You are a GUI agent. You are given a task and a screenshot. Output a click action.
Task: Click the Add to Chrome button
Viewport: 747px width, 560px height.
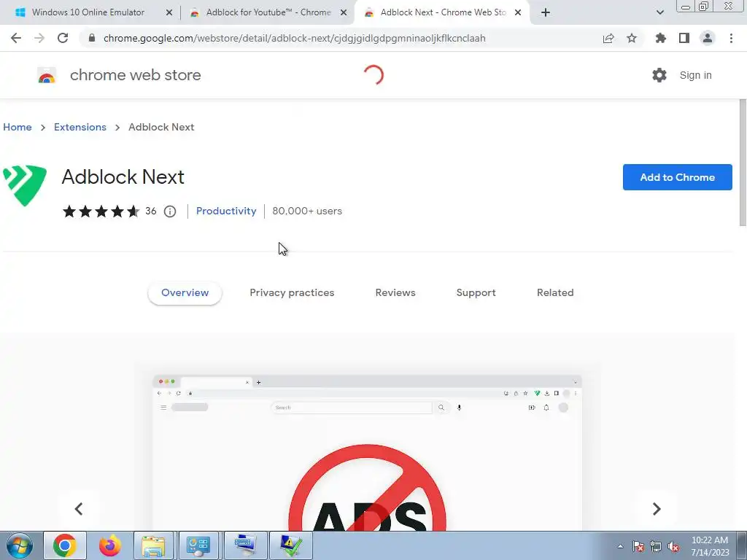678,177
